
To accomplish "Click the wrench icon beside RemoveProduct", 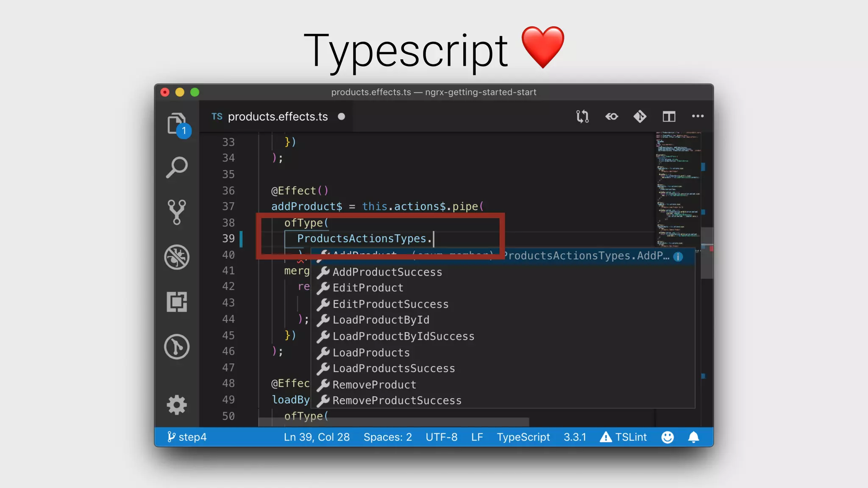I will (x=323, y=385).
